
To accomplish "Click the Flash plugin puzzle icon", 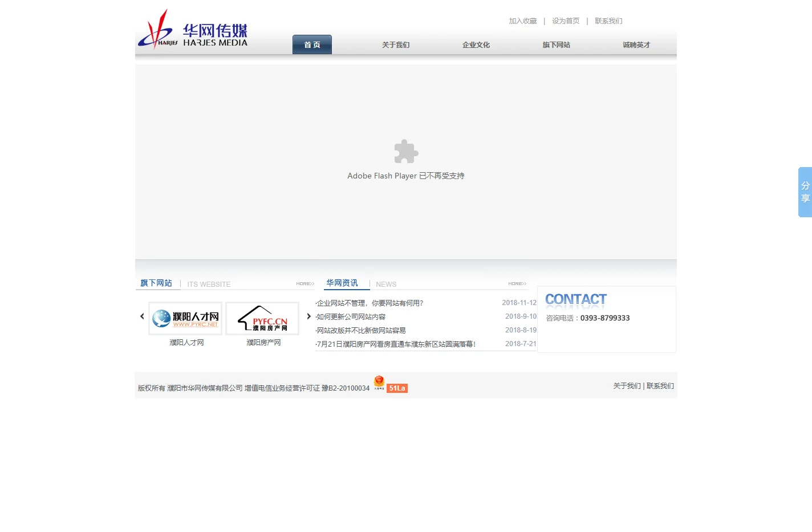I will point(406,152).
